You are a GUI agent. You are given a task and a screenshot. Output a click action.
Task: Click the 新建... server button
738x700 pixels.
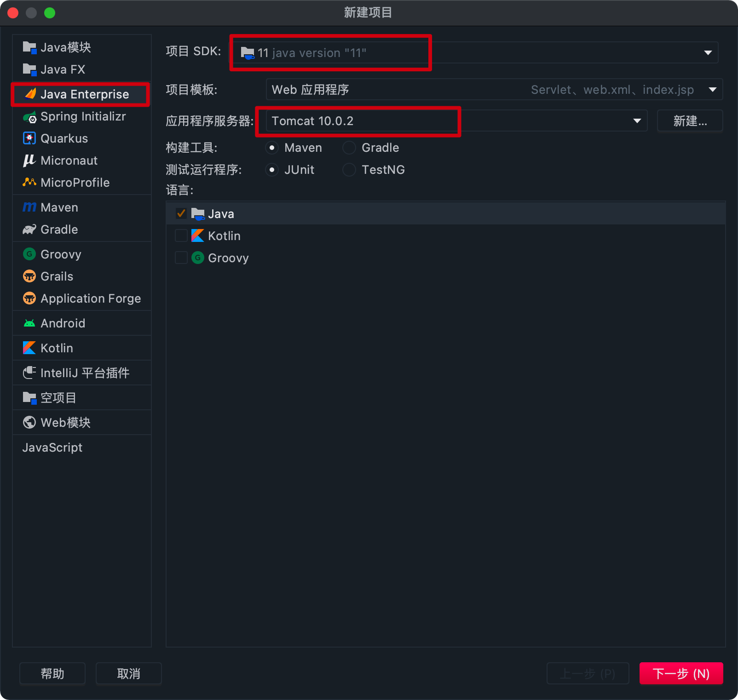tap(690, 121)
